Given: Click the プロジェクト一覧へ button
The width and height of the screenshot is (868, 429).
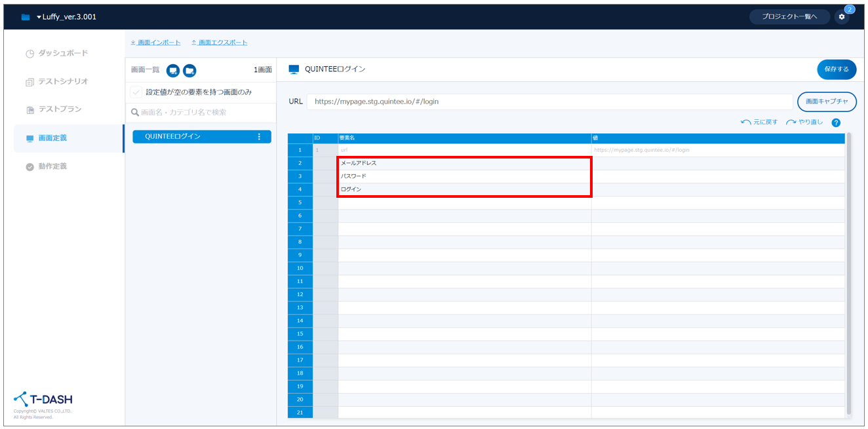Looking at the screenshot, I should coord(789,17).
